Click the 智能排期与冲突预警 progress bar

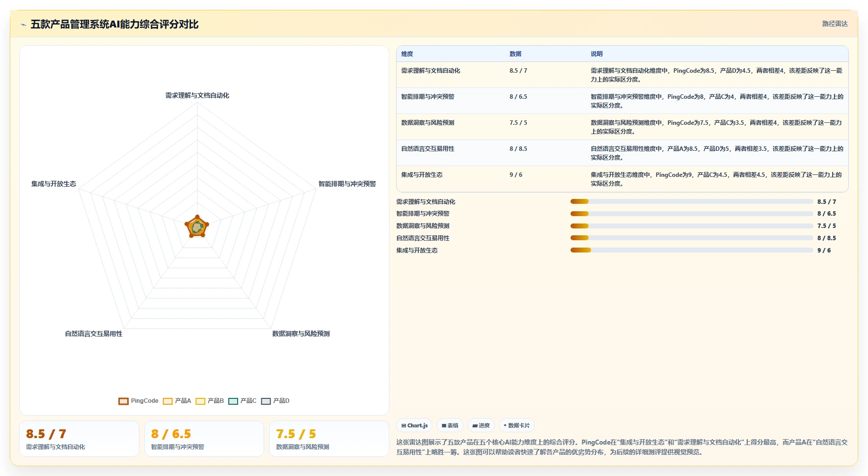[x=692, y=214]
